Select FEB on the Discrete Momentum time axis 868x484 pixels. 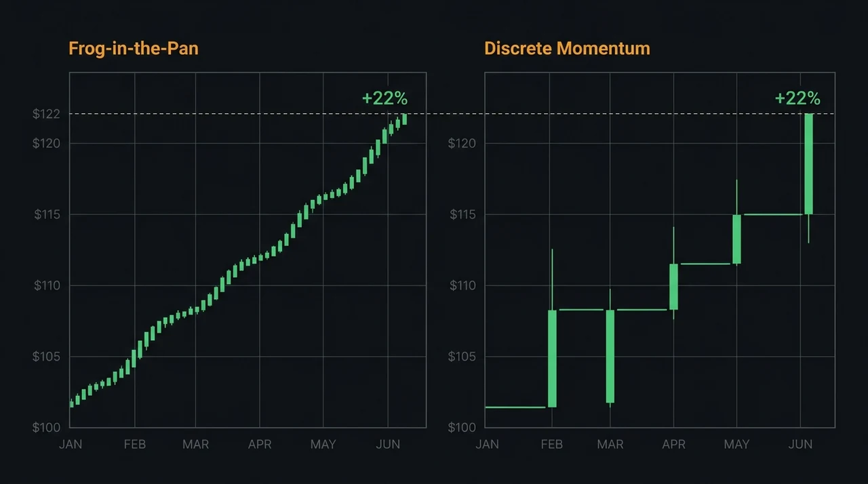(x=551, y=445)
